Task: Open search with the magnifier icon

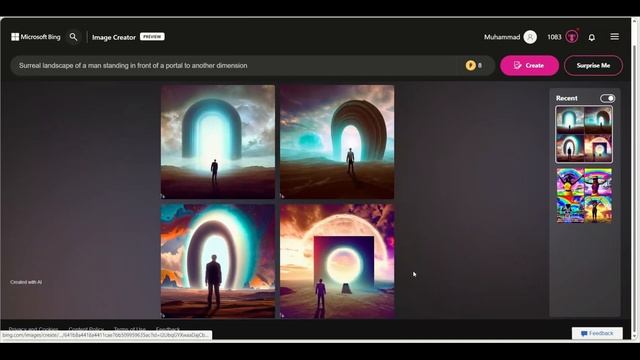Action: (73, 37)
